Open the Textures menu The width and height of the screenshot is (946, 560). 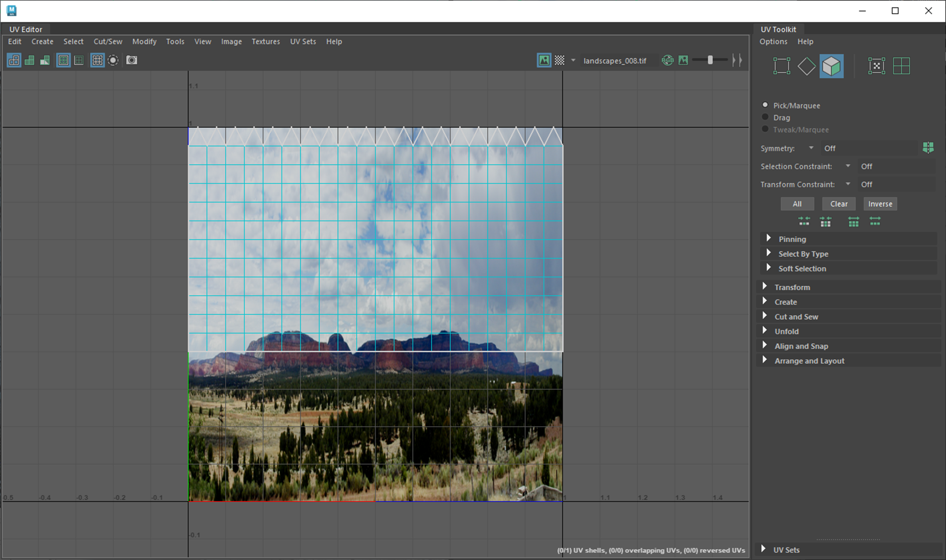[265, 41]
